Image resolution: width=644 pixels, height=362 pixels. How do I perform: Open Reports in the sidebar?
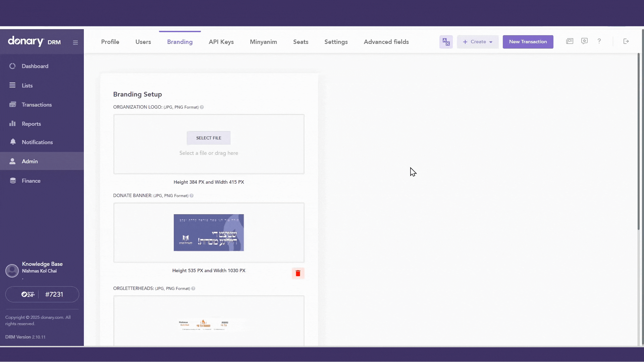(31, 124)
